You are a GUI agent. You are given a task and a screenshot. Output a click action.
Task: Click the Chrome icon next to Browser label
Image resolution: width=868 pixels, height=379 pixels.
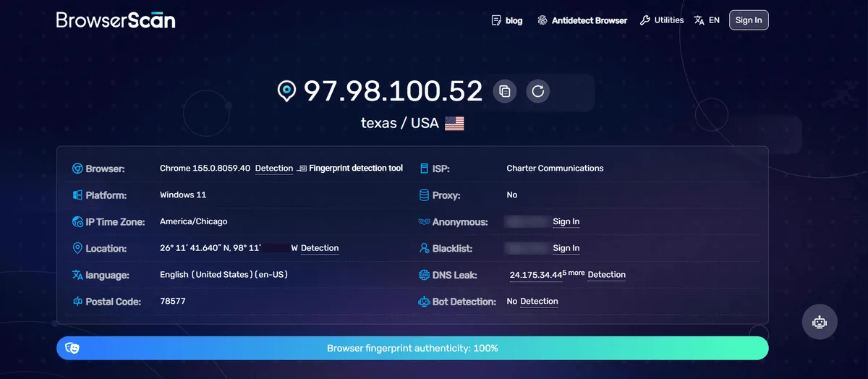(77, 169)
